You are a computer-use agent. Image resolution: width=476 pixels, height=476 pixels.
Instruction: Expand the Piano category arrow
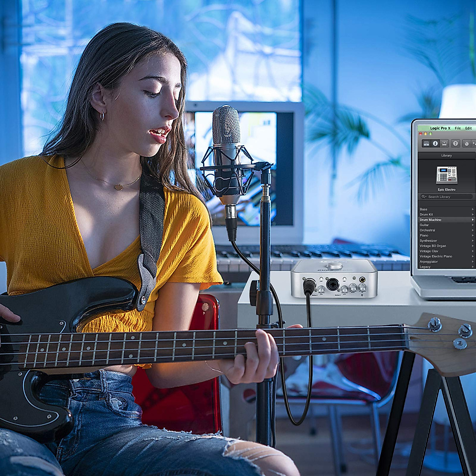[472, 236]
